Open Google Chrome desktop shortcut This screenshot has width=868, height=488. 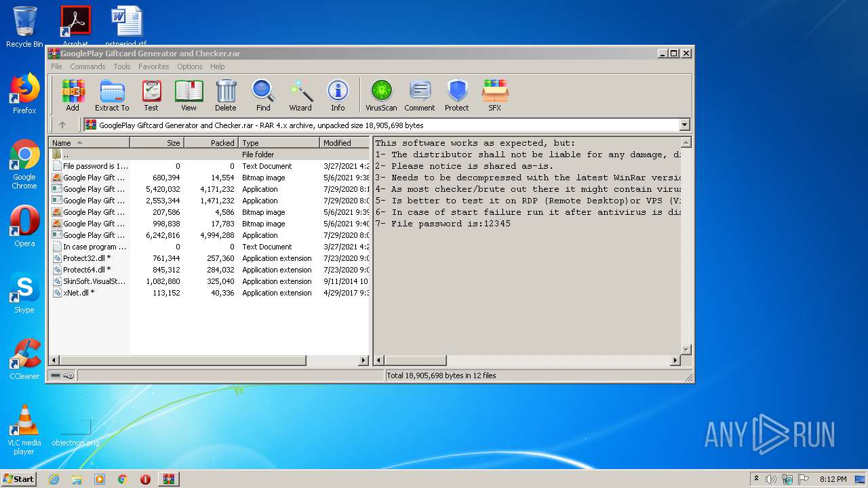pos(24,164)
